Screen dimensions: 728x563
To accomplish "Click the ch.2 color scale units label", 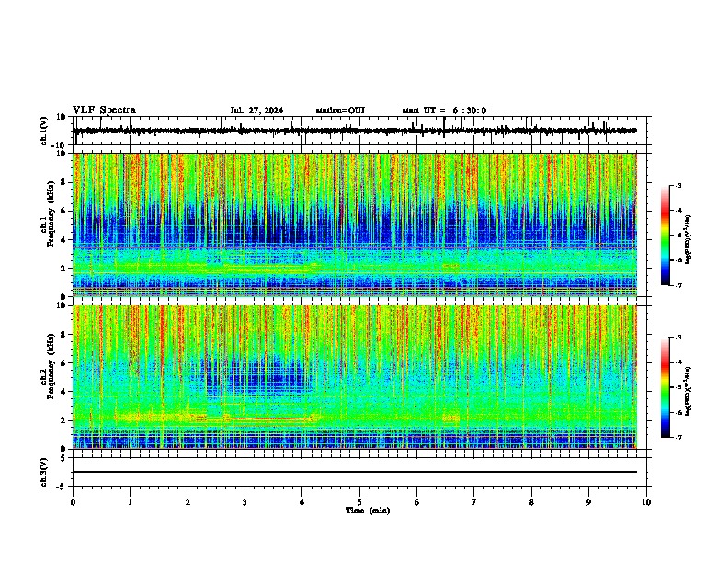I will coord(688,391).
